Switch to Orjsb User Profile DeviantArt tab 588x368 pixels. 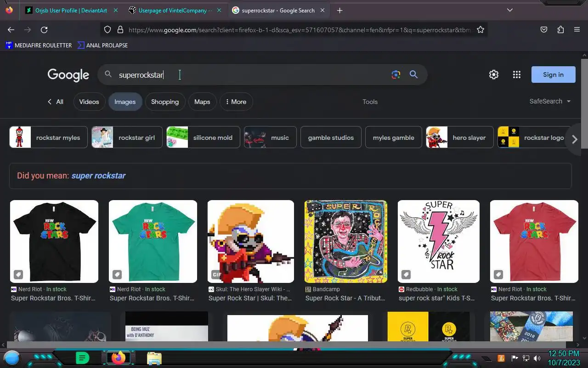[x=72, y=10]
